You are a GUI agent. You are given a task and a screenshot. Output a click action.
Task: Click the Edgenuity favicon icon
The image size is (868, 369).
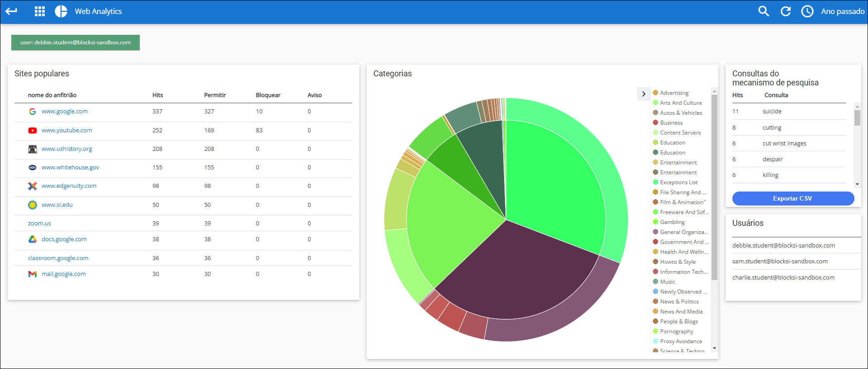33,186
